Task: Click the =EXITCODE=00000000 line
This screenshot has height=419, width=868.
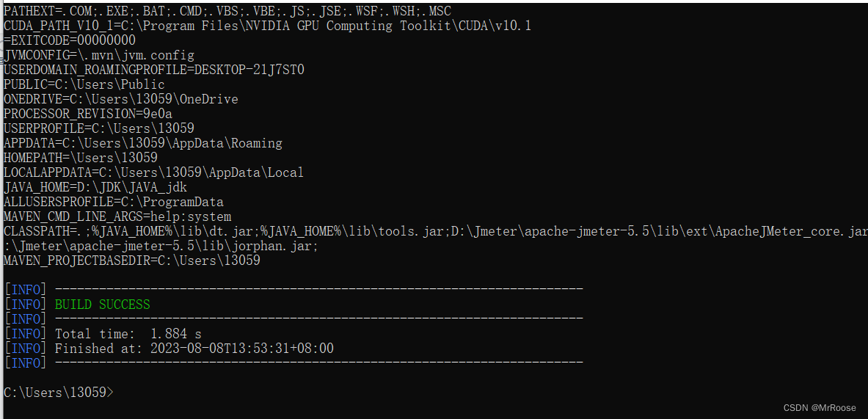Action: click(x=69, y=40)
